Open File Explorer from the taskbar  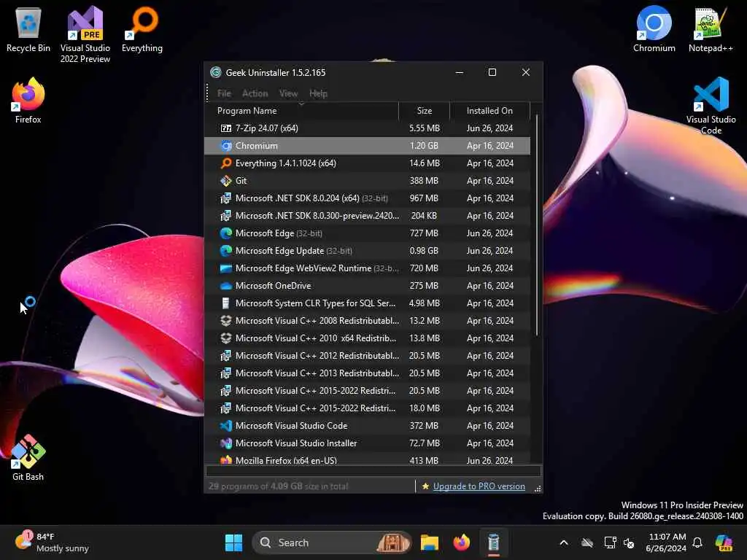tap(429, 542)
